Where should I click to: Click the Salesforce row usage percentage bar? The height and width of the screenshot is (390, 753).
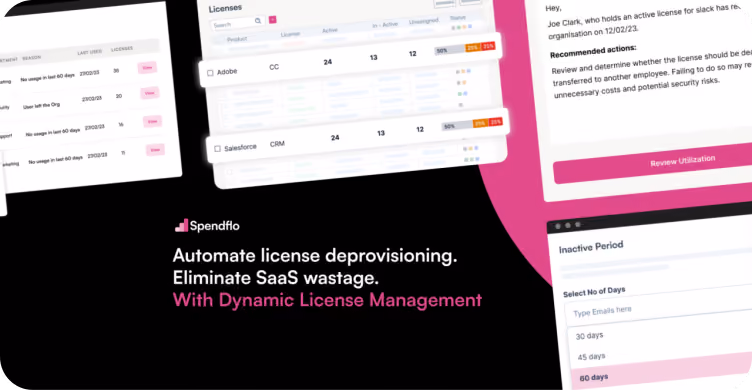(x=472, y=124)
